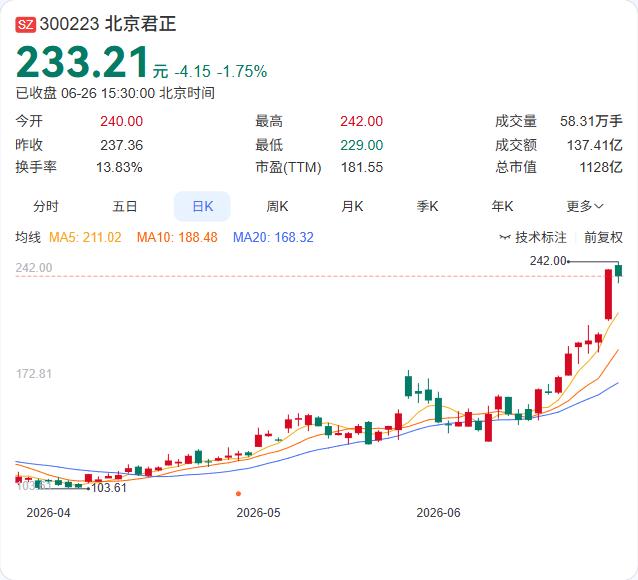Image resolution: width=638 pixels, height=580 pixels.
Task: Click the 242.00 high price marker on chart
Action: point(548,260)
